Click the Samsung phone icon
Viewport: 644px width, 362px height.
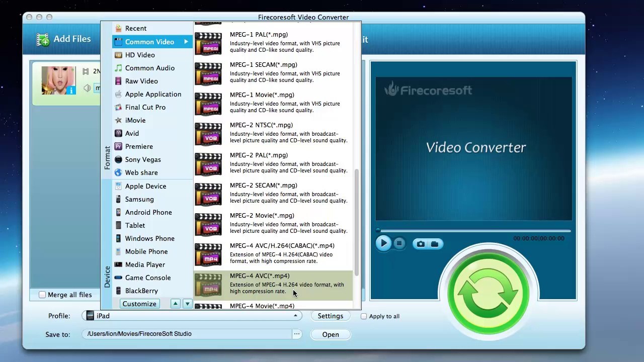pos(118,199)
